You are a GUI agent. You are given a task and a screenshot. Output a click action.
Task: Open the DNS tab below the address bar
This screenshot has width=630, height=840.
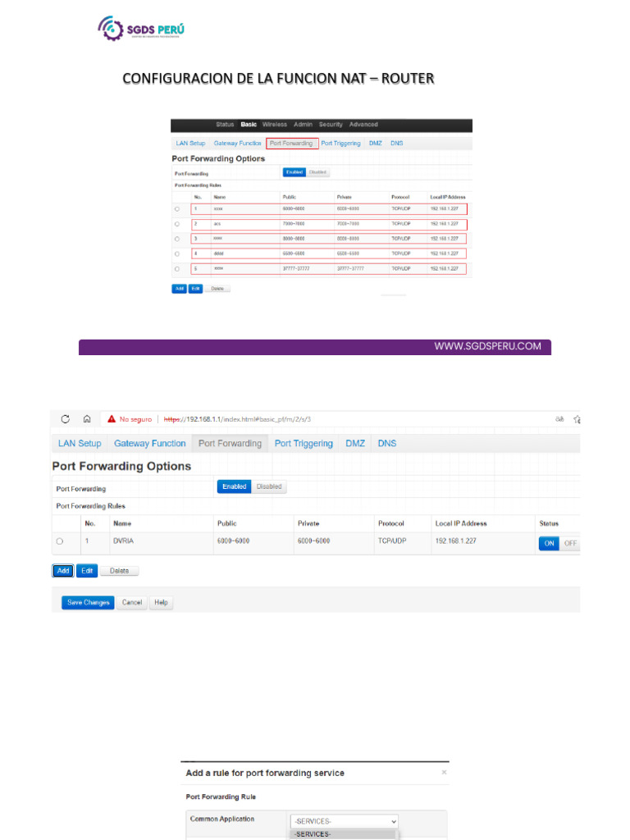[387, 443]
